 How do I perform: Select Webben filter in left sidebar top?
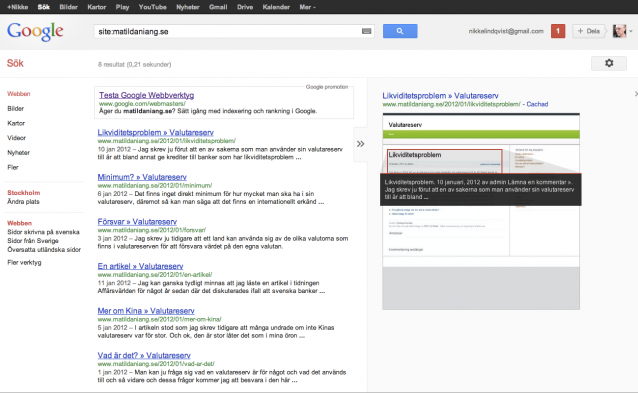point(19,94)
